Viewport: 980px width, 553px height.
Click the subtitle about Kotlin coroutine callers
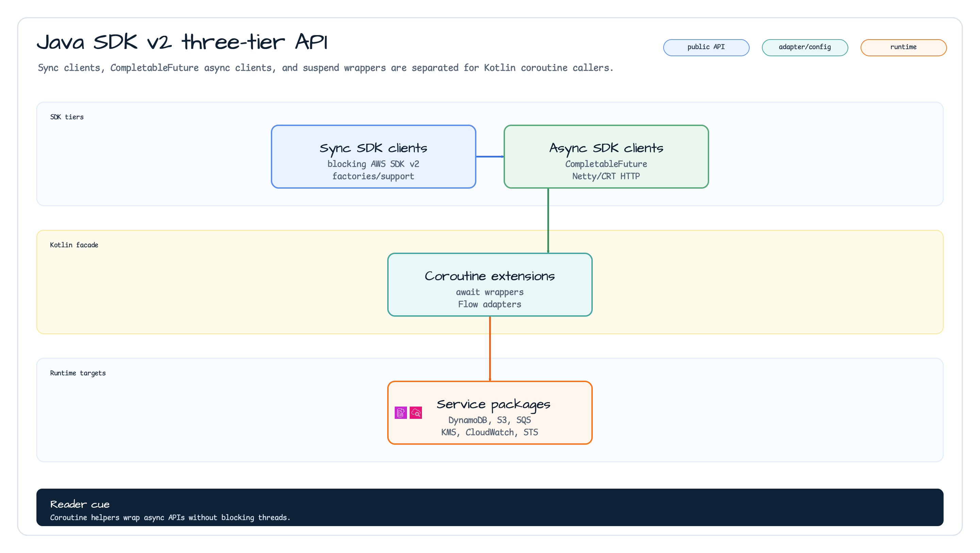(326, 68)
